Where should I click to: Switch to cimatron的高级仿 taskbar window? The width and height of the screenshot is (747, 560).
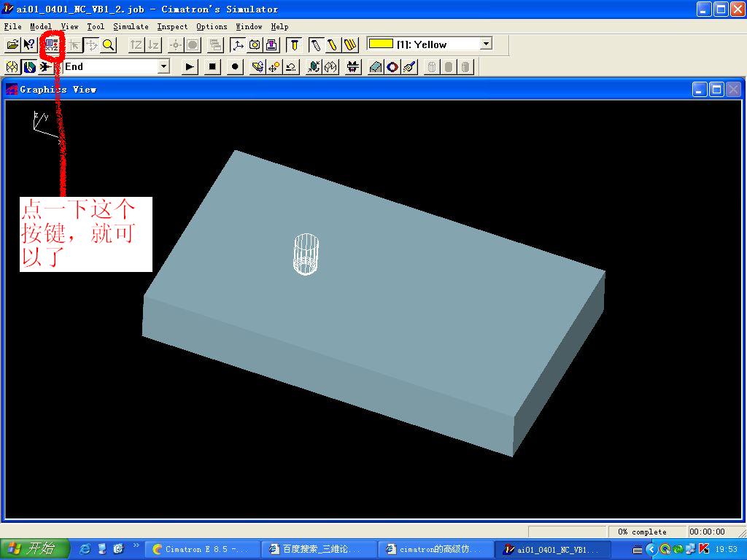click(436, 549)
